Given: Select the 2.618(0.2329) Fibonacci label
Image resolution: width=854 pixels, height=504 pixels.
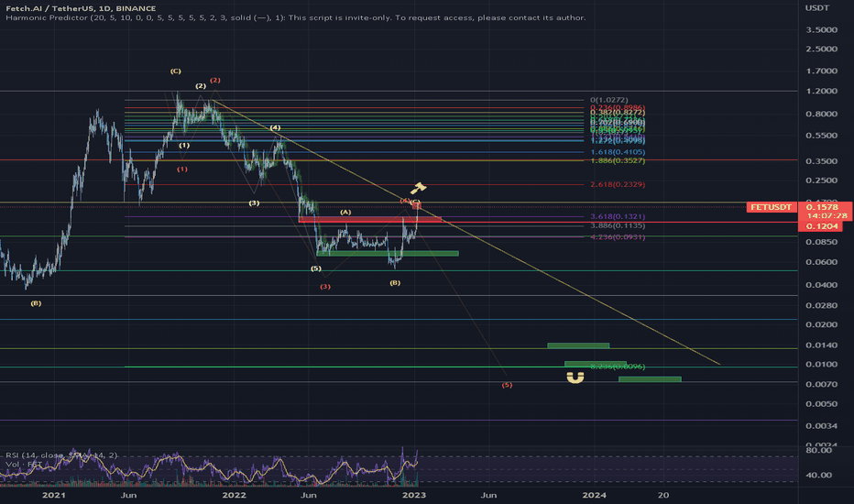Looking at the screenshot, I should pyautogui.click(x=618, y=185).
